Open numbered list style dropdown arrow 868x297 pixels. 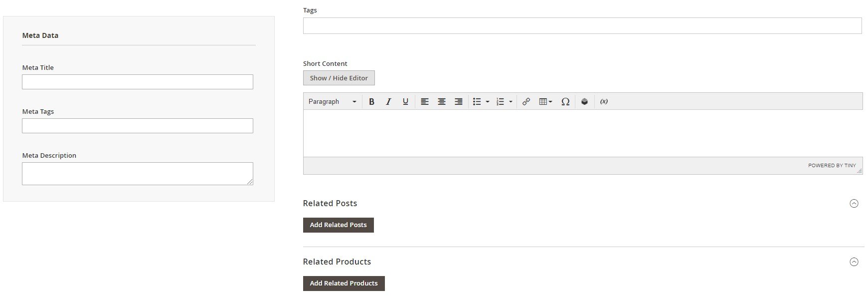pyautogui.click(x=511, y=101)
